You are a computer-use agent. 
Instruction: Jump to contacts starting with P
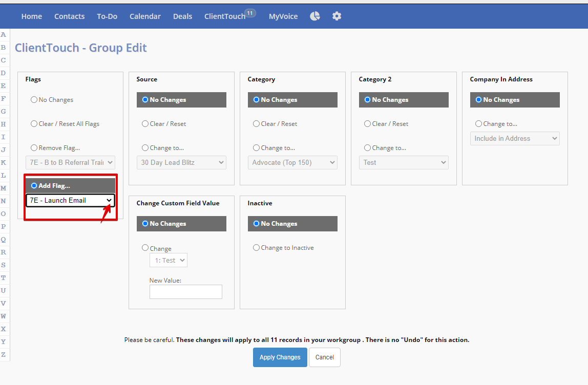(4, 226)
